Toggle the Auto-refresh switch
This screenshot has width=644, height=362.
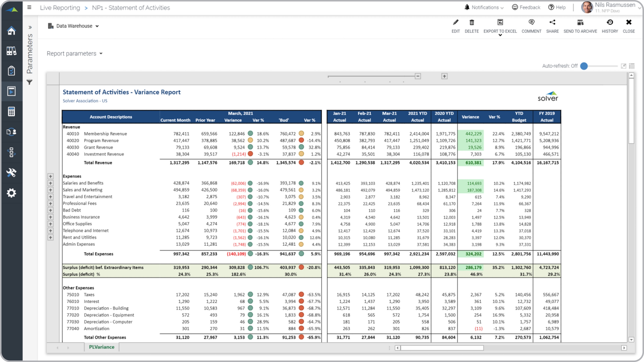pos(584,66)
